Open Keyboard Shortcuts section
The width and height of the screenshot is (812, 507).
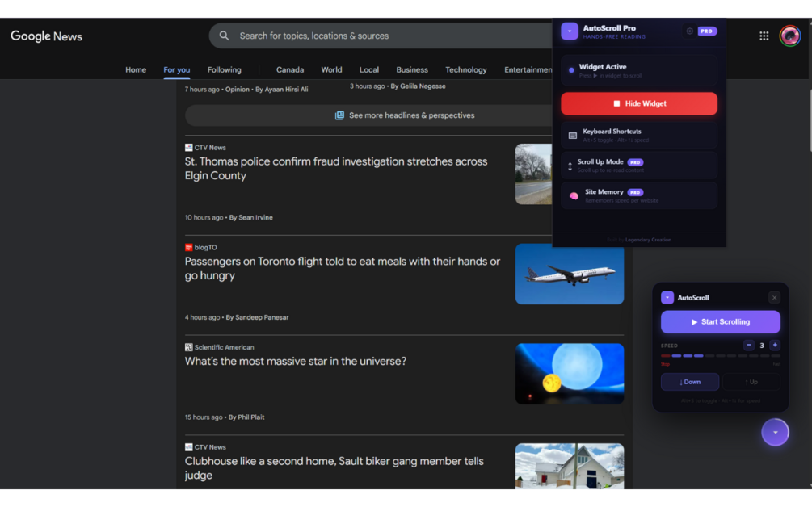[x=639, y=135]
